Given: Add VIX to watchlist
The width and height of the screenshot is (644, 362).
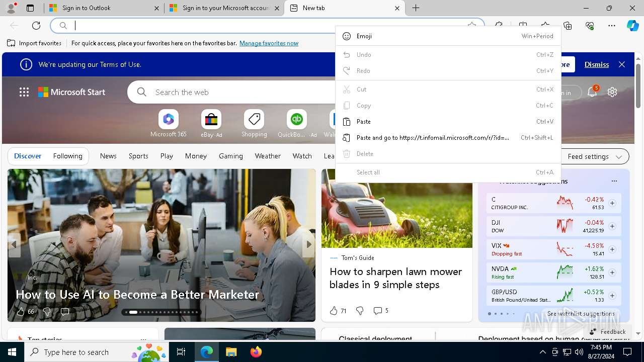Looking at the screenshot, I should pos(612,249).
